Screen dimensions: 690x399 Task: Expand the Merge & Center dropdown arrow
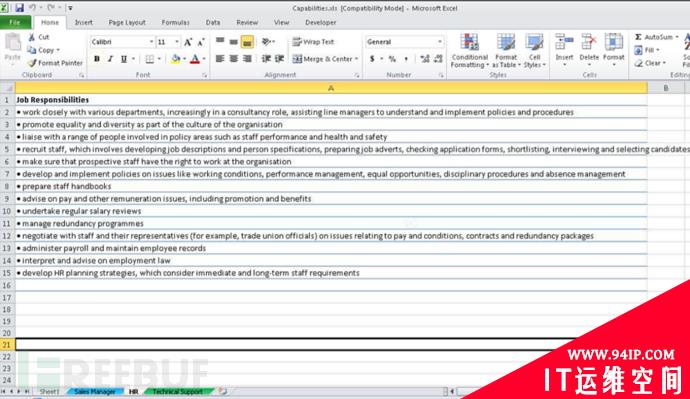point(356,59)
